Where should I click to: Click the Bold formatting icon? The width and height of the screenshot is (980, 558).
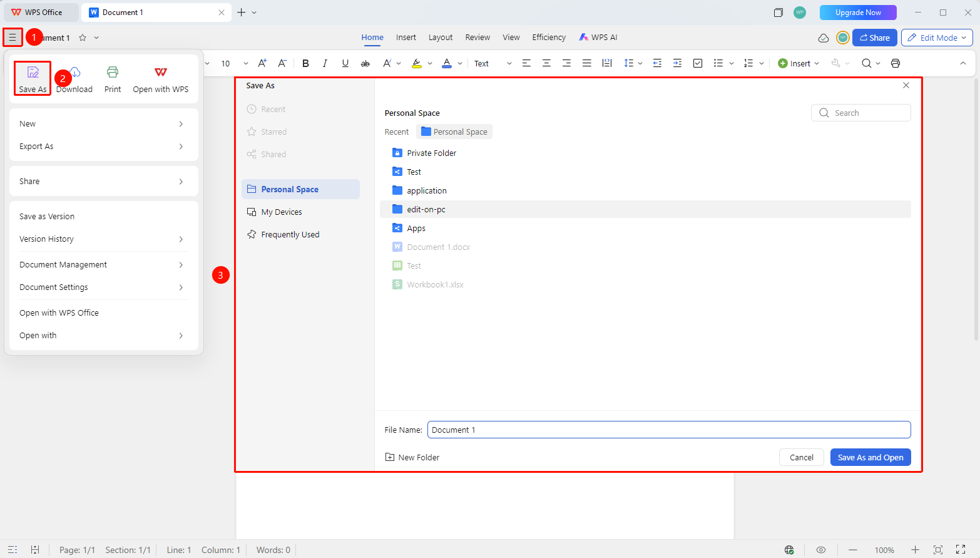[x=305, y=63]
